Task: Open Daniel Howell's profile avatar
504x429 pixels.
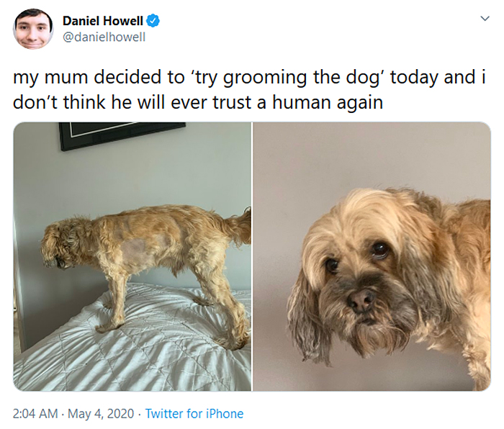Action: [33, 29]
